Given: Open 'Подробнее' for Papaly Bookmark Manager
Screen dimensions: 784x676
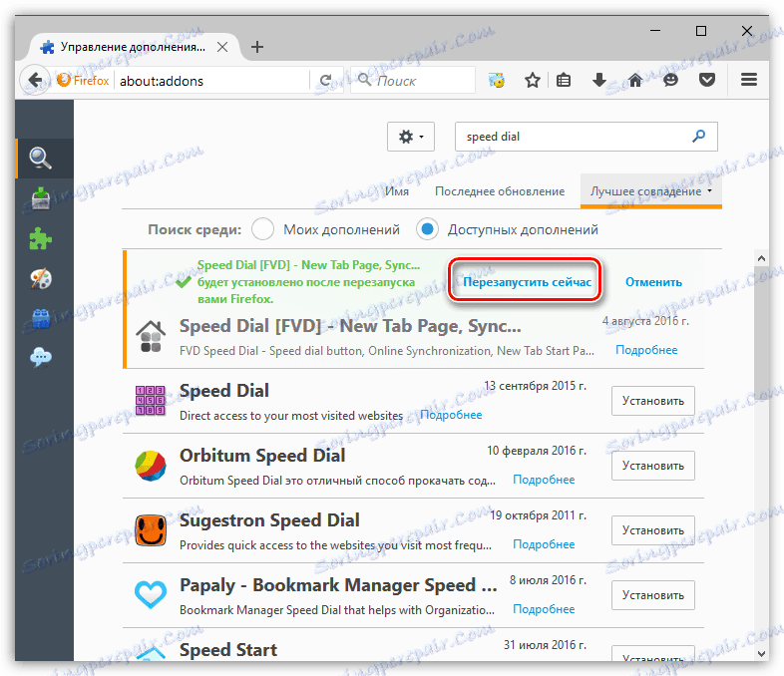Looking at the screenshot, I should click(x=544, y=609).
